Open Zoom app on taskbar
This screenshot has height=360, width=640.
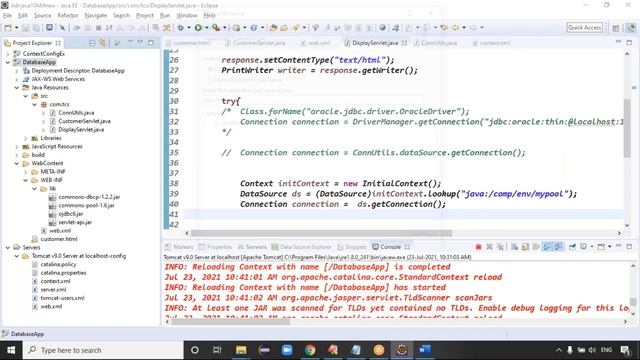click(x=287, y=350)
